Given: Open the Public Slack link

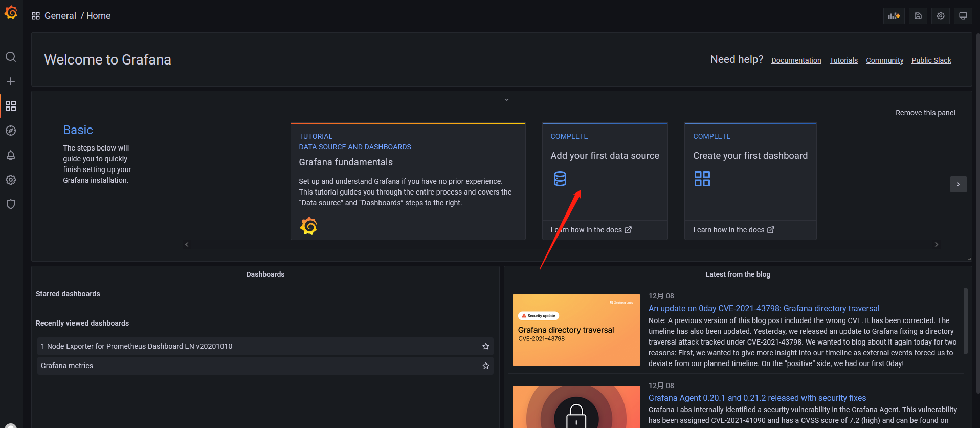Looking at the screenshot, I should pos(931,60).
